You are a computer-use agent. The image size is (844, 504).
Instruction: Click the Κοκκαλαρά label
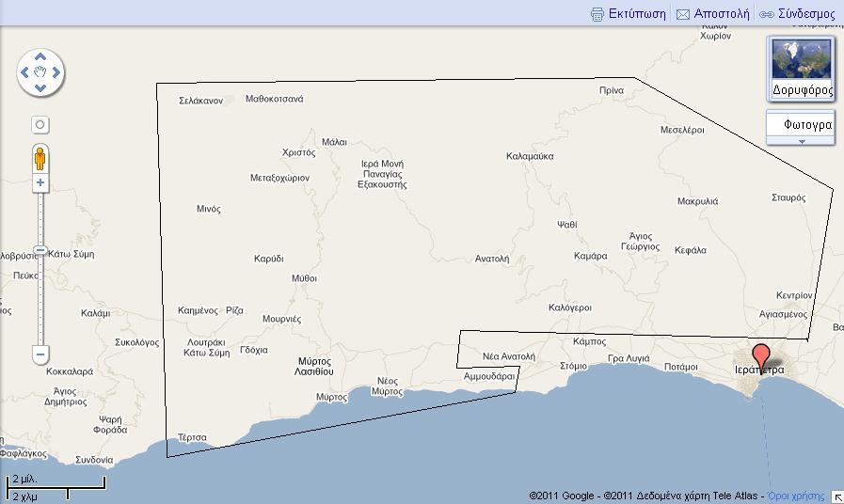pos(70,371)
